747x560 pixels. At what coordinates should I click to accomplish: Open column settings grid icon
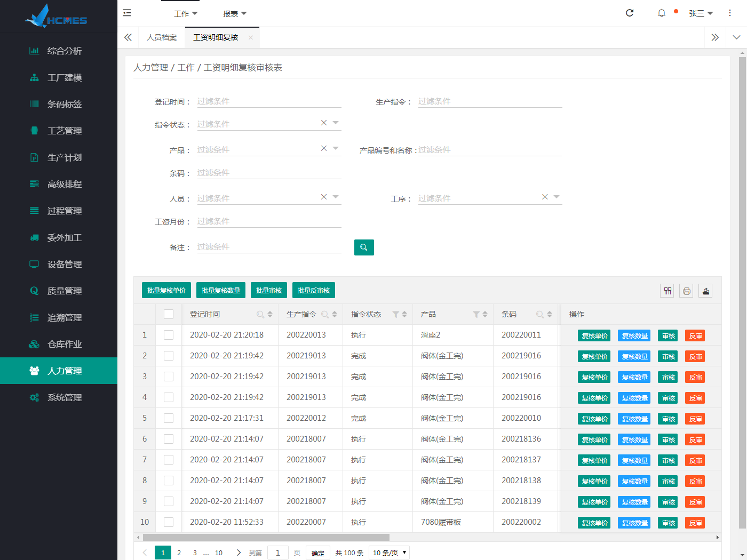667,291
